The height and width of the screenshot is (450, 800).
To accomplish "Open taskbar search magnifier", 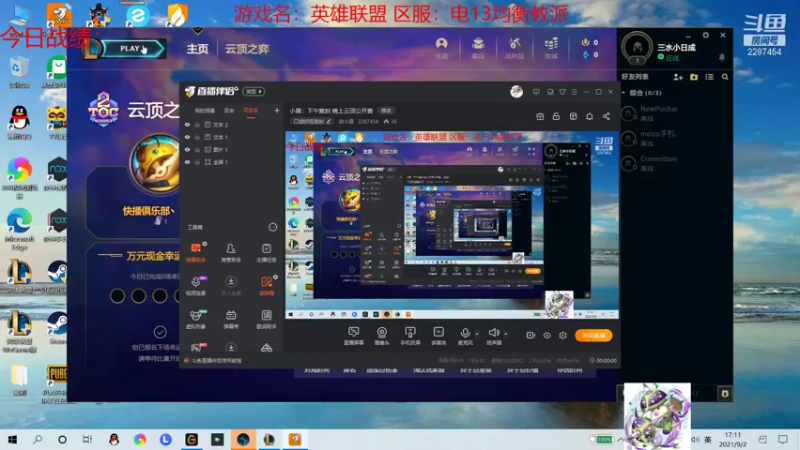I will (x=37, y=439).
